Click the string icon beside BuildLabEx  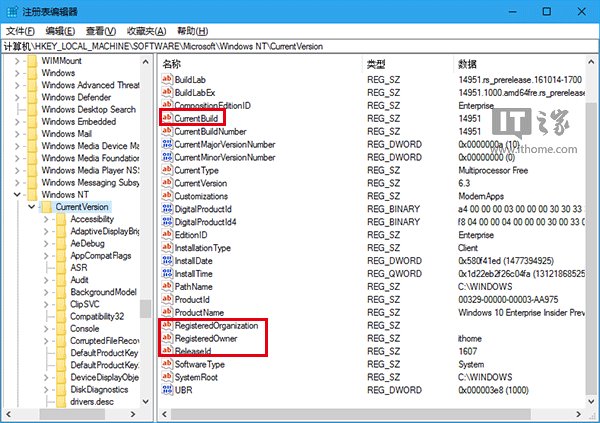pyautogui.click(x=167, y=92)
